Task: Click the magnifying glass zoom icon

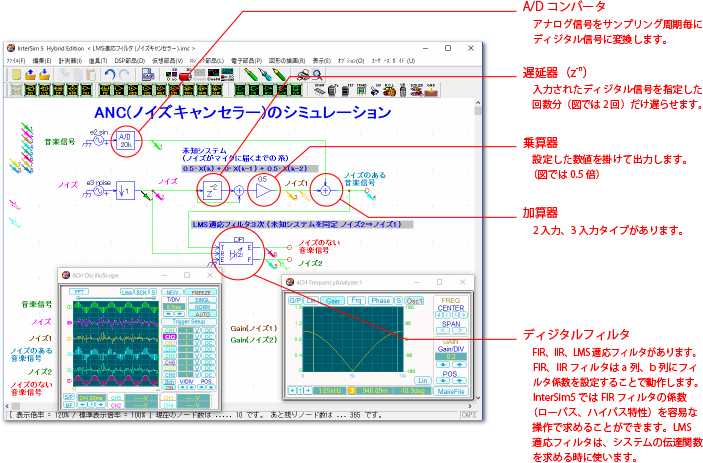Action: 317,75
